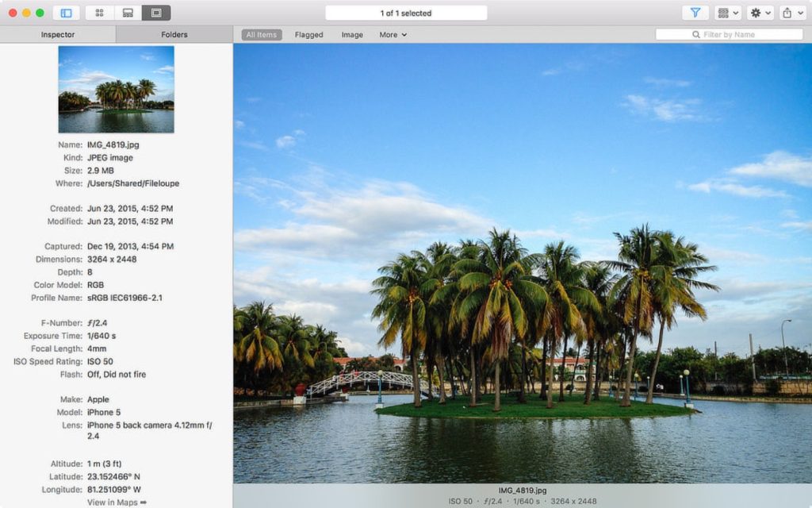Switch to the Folders tab
The width and height of the screenshot is (812, 508).
point(174,35)
